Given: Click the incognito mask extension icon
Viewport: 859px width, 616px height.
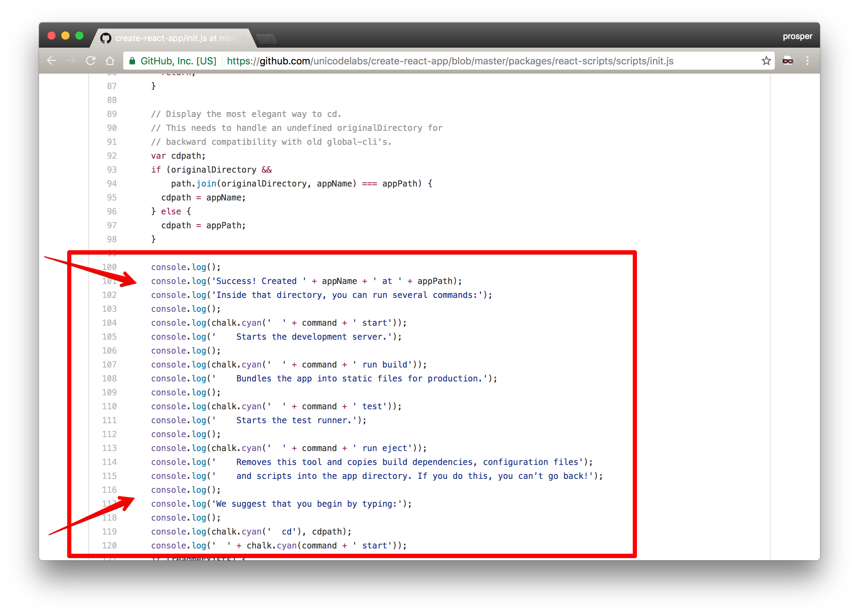Looking at the screenshot, I should (787, 61).
